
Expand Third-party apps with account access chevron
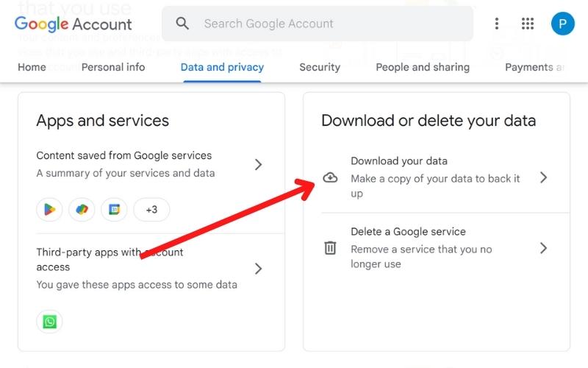[258, 269]
